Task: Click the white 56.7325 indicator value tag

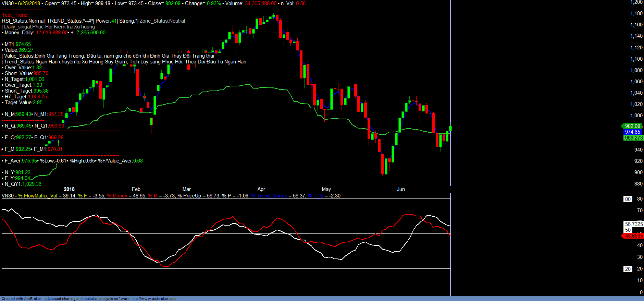Action: coord(633,224)
